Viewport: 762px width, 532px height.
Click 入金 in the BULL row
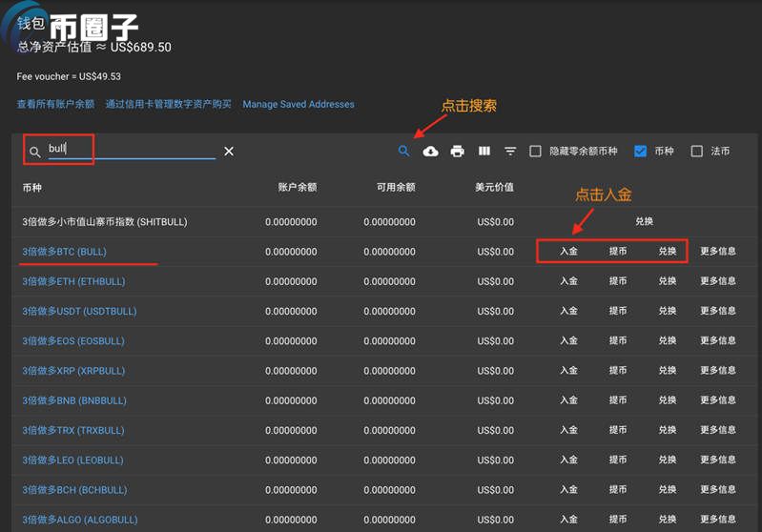pyautogui.click(x=568, y=251)
